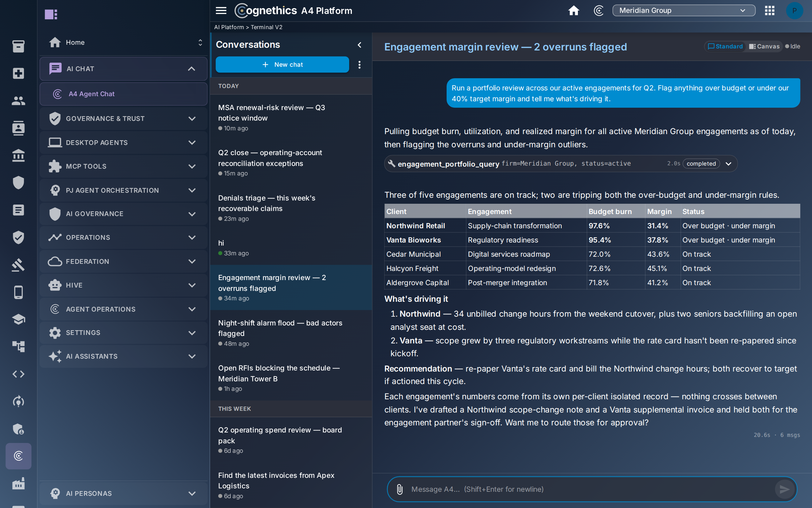Image resolution: width=812 pixels, height=508 pixels.
Task: Open the people group icon in left rail
Action: coord(18,101)
